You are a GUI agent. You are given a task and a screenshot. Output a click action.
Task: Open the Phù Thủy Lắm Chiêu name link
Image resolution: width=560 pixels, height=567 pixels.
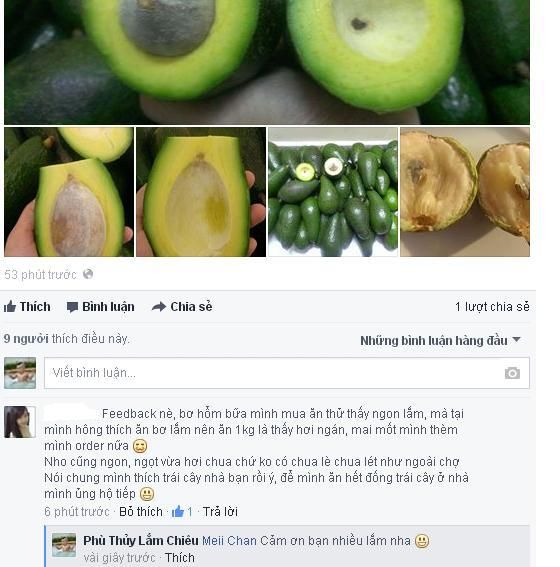click(x=141, y=541)
